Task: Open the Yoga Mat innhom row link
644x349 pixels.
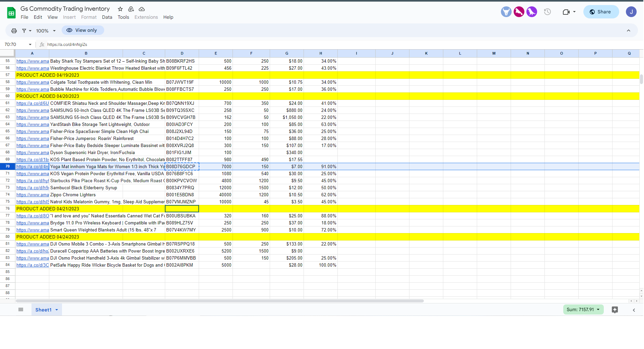Action: (33, 167)
